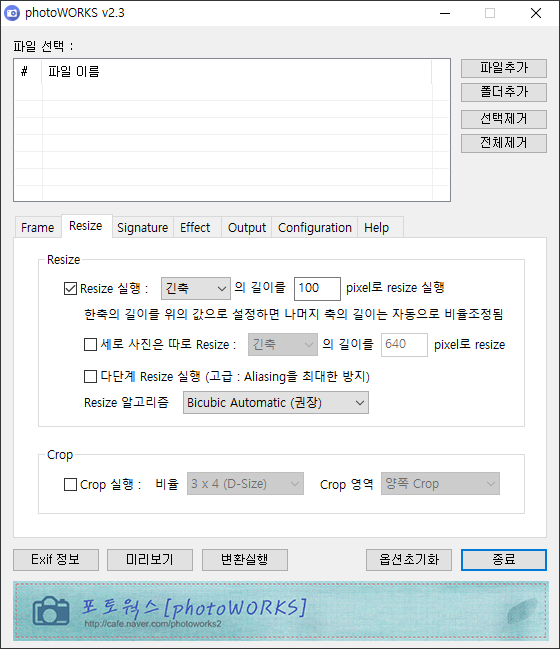Image resolution: width=560 pixels, height=649 pixels.
Task: Expand the Bicubic Automatic algorithm dropdown
Action: [x=276, y=403]
